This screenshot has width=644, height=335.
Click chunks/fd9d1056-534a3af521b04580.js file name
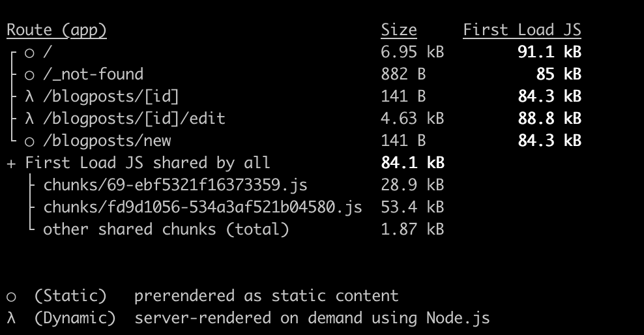(x=203, y=207)
